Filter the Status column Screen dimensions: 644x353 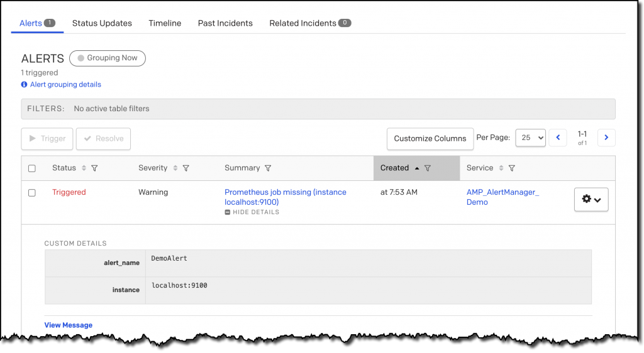[x=94, y=168]
